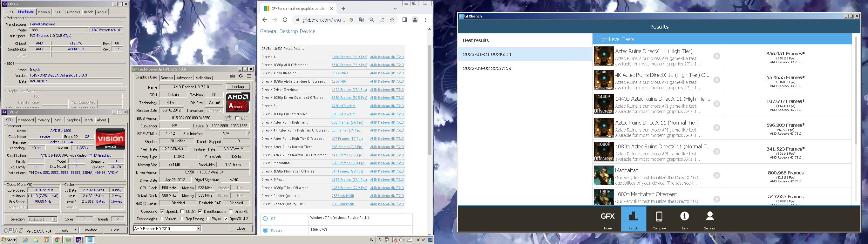Click the AMD A-Series logo in GPU-Z

coord(238,102)
